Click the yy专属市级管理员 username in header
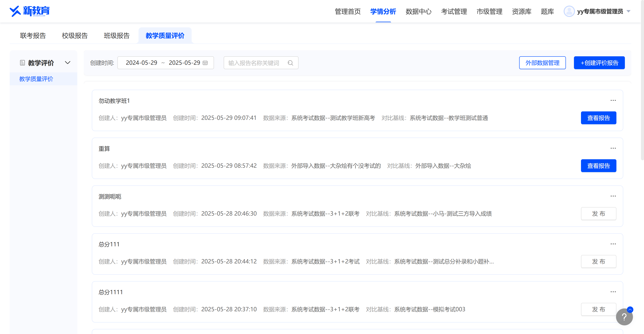 coord(600,11)
